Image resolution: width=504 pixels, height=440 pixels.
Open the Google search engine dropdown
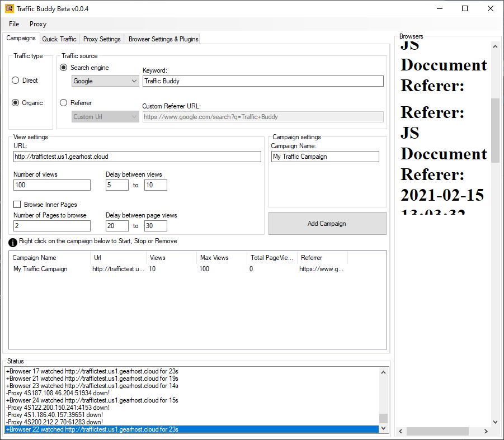pos(105,80)
